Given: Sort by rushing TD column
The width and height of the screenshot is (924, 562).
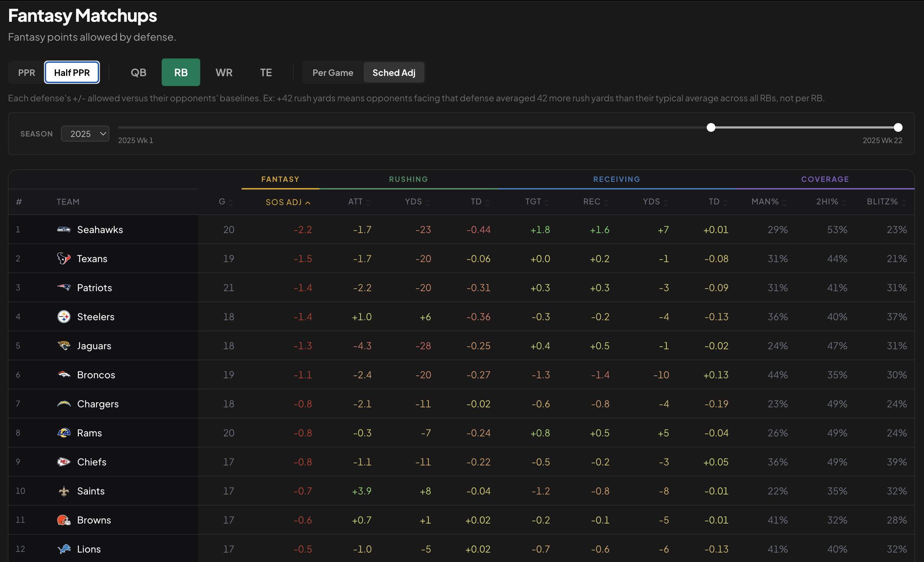Looking at the screenshot, I should [480, 202].
